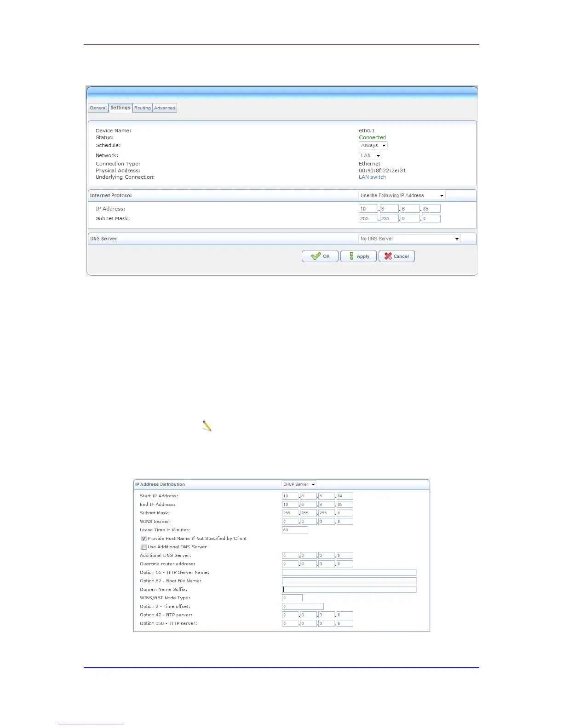The width and height of the screenshot is (563, 728).
Task: Focus last octet of DHCP Subnet Mask
Action: (345, 513)
